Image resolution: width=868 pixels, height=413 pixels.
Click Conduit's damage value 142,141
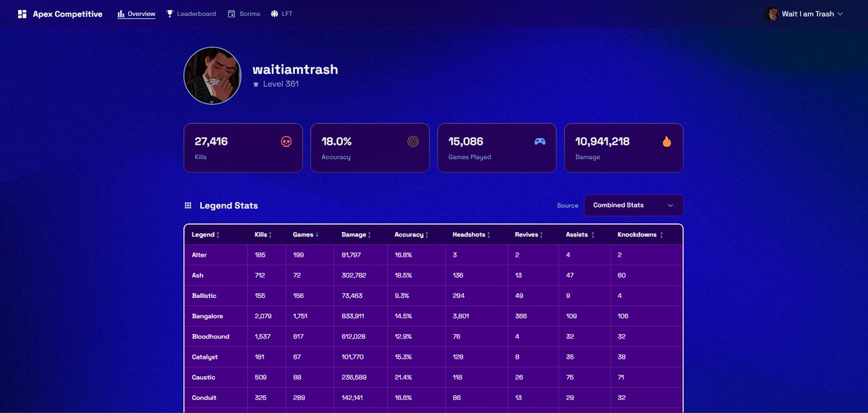pyautogui.click(x=353, y=398)
